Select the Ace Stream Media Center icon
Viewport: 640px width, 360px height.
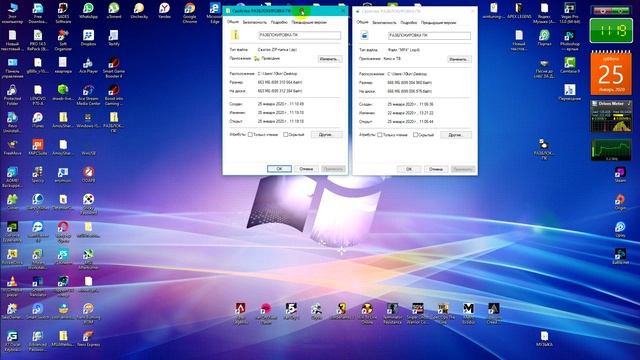coord(88,95)
